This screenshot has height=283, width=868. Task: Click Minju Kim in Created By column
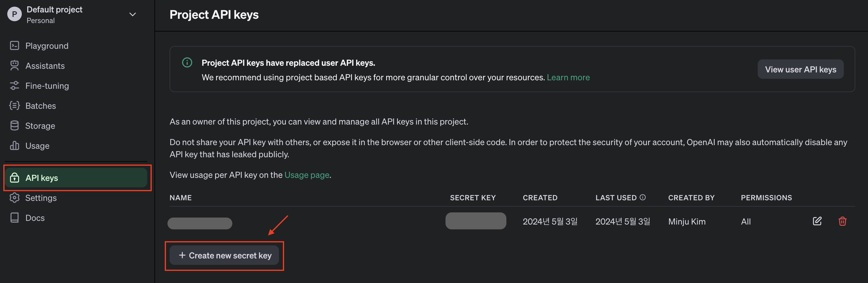pos(687,221)
